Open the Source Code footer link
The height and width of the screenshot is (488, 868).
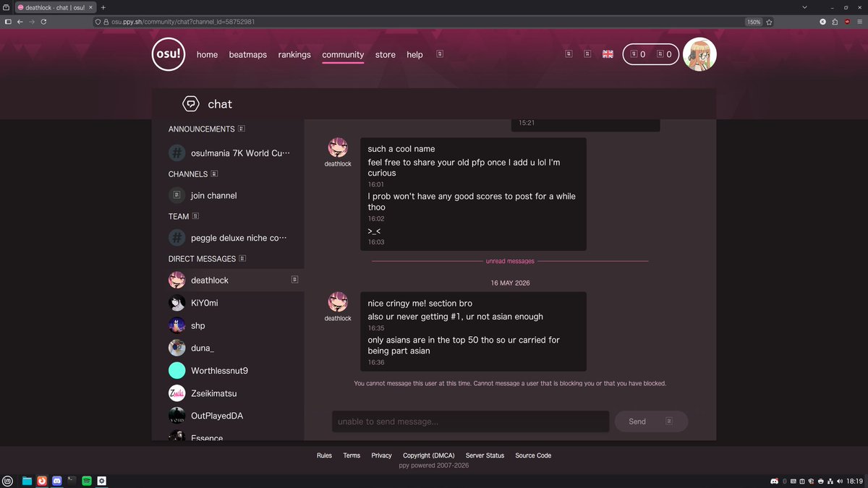[x=533, y=455]
